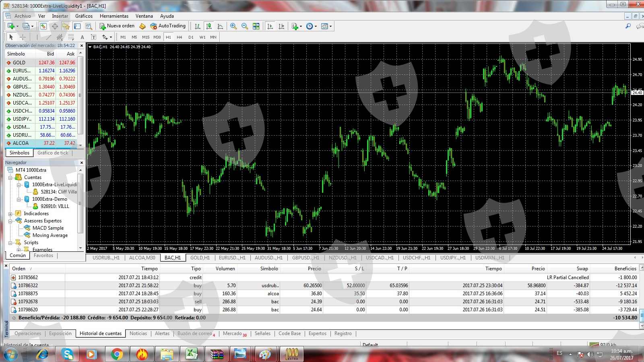Switch chart to bar chart style
This screenshot has width=644, height=362.
point(198,26)
